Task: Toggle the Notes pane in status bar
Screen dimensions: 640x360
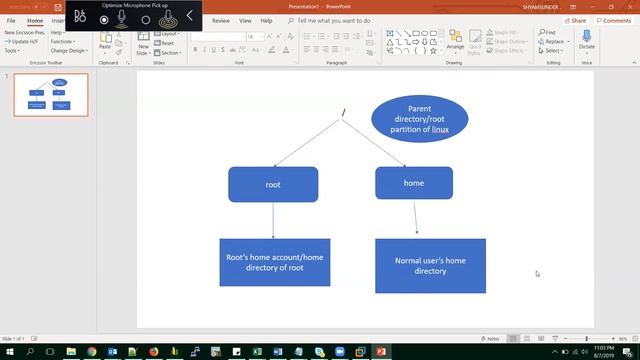Action: click(490, 339)
